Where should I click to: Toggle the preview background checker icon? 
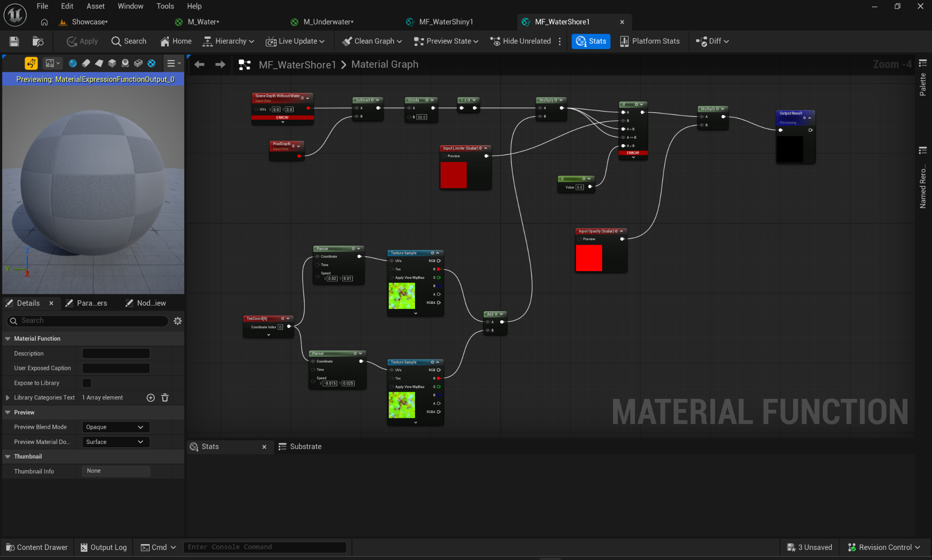pyautogui.click(x=152, y=63)
